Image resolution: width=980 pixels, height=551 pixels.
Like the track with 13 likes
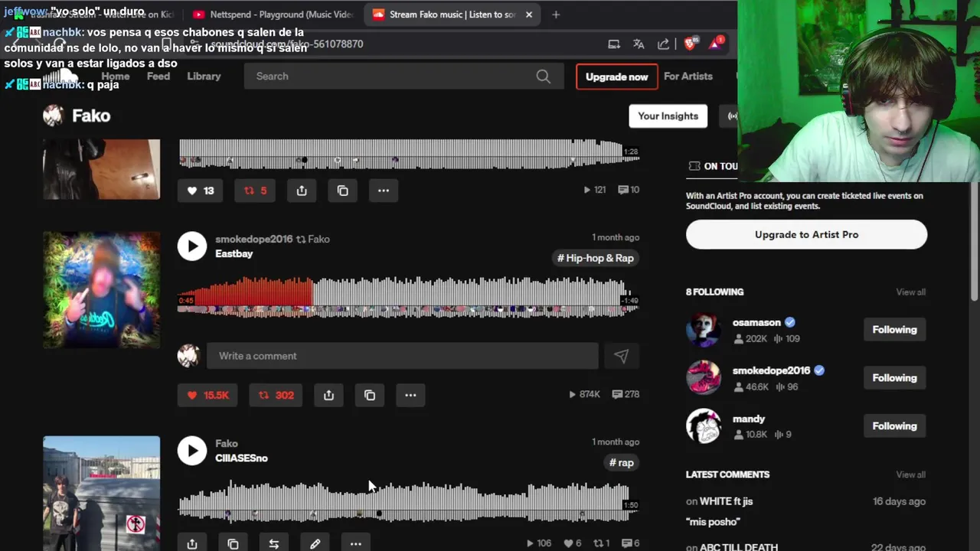point(201,191)
